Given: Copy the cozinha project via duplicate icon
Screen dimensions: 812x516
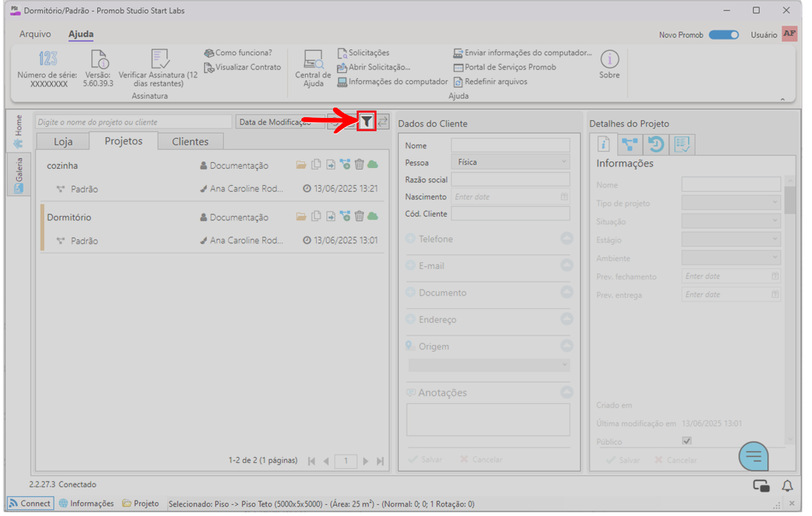Looking at the screenshot, I should pyautogui.click(x=316, y=164).
